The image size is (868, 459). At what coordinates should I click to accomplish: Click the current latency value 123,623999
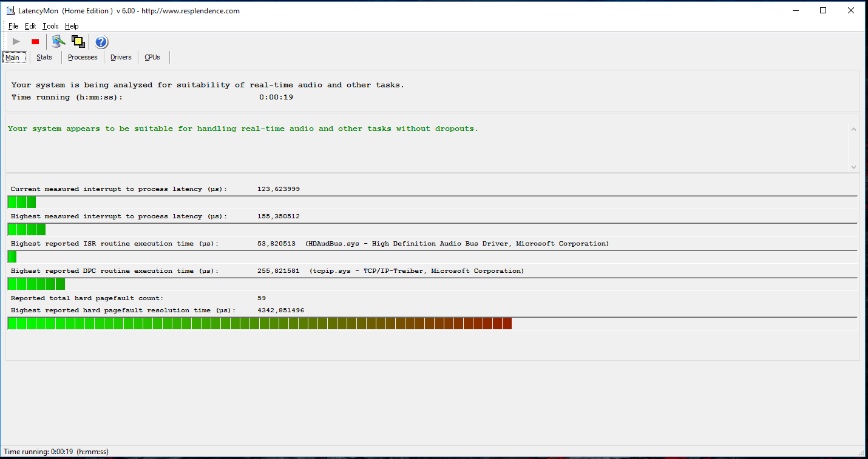[279, 189]
